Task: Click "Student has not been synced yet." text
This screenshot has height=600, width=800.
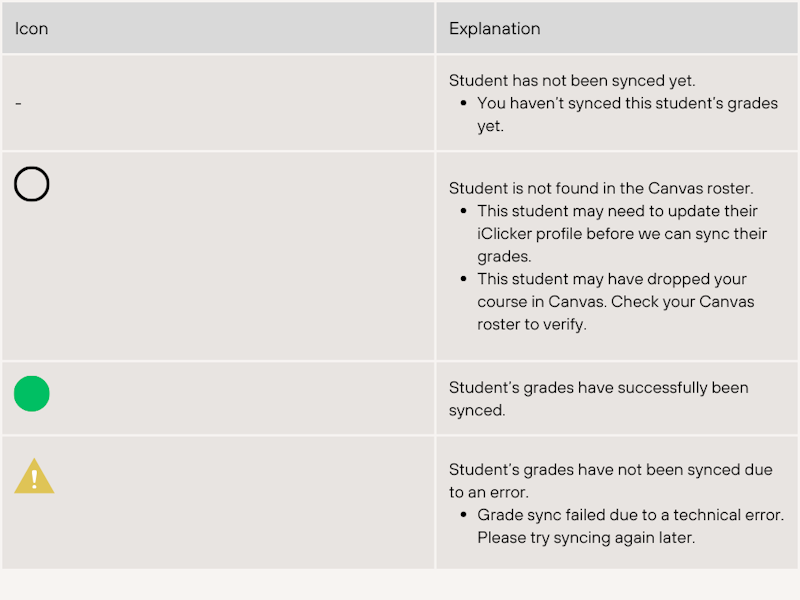Action: tap(572, 80)
